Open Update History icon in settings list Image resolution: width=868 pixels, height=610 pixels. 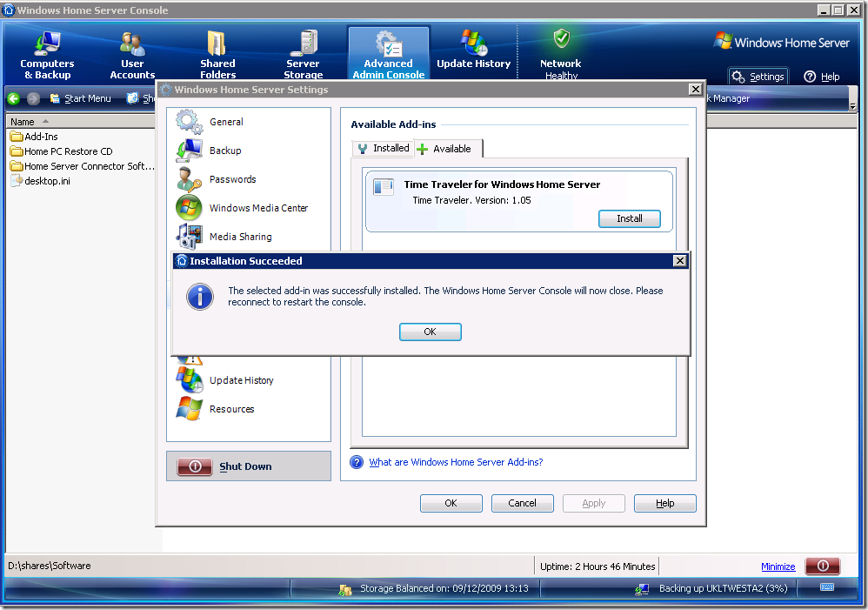click(x=189, y=380)
